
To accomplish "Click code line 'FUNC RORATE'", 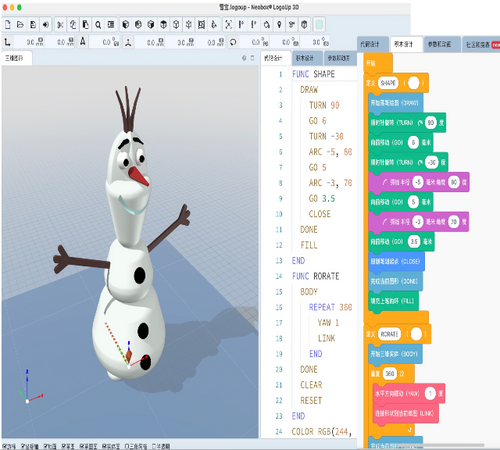I will (316, 276).
